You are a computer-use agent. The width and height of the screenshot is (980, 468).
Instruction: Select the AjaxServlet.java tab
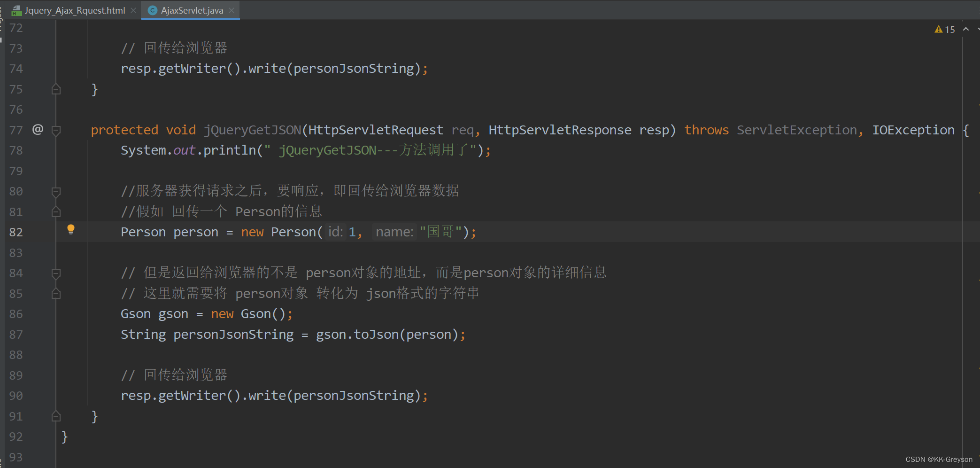[192, 10]
